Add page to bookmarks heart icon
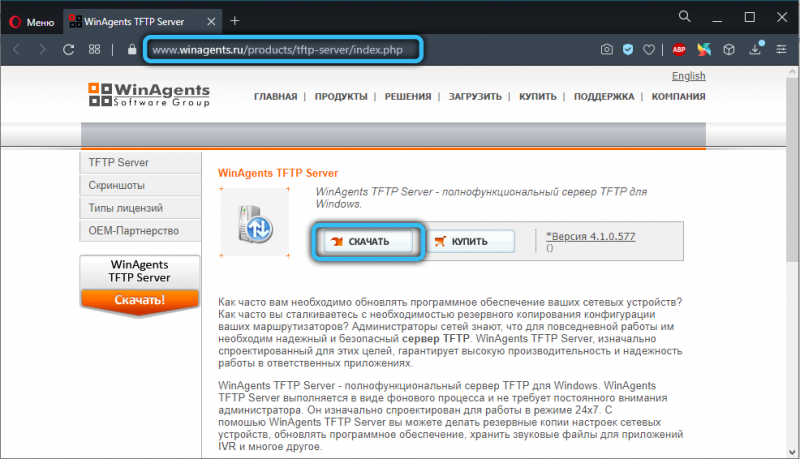This screenshot has width=800, height=459. (x=648, y=49)
